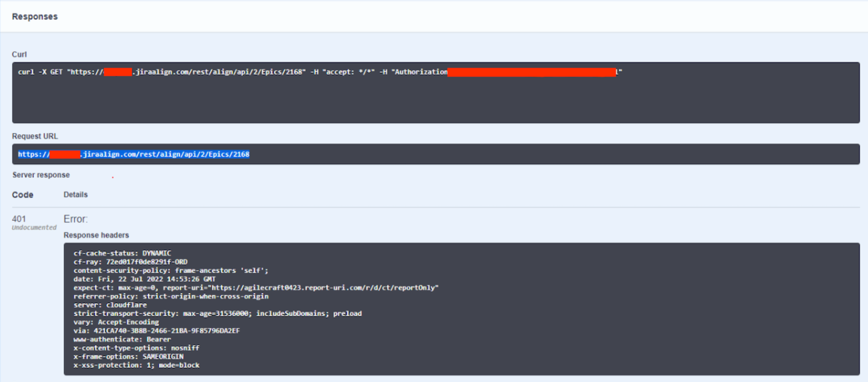Click the Request URL label

click(35, 136)
